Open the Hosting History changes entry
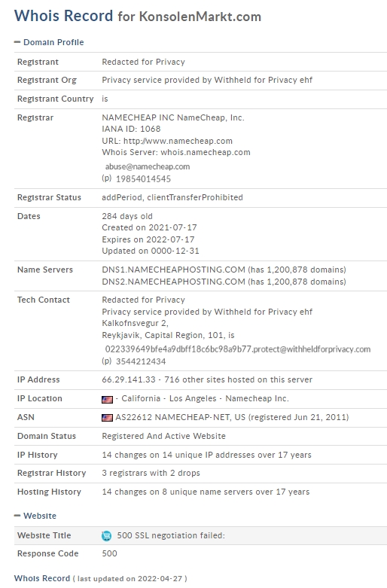 (206, 492)
